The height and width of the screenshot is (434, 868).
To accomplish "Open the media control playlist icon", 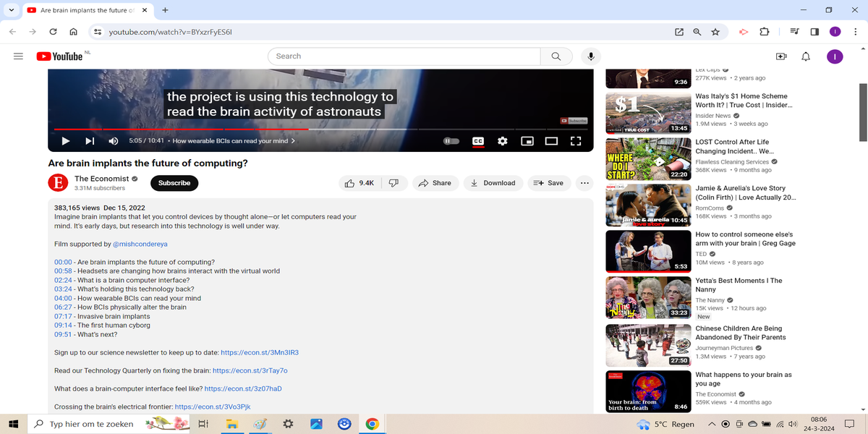I will pos(794,32).
